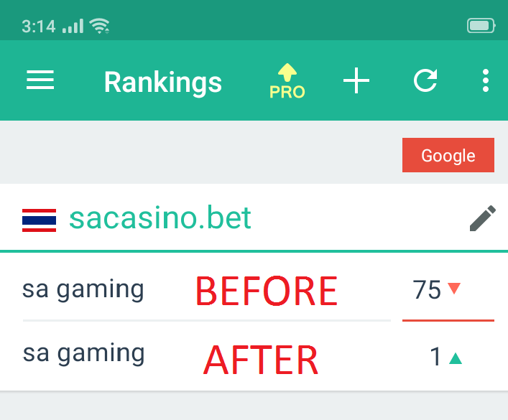
Task: Tap the Rankings title in the header
Action: [x=163, y=82]
